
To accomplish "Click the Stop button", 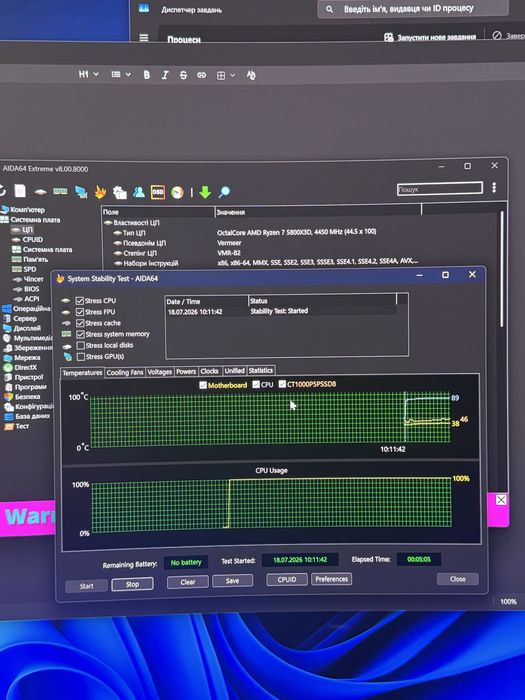I will click(x=132, y=584).
